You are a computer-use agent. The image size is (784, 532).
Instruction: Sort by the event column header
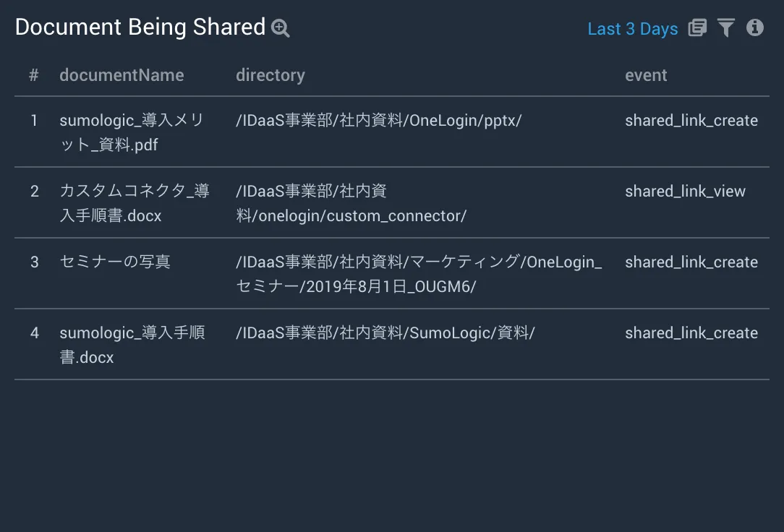point(646,75)
